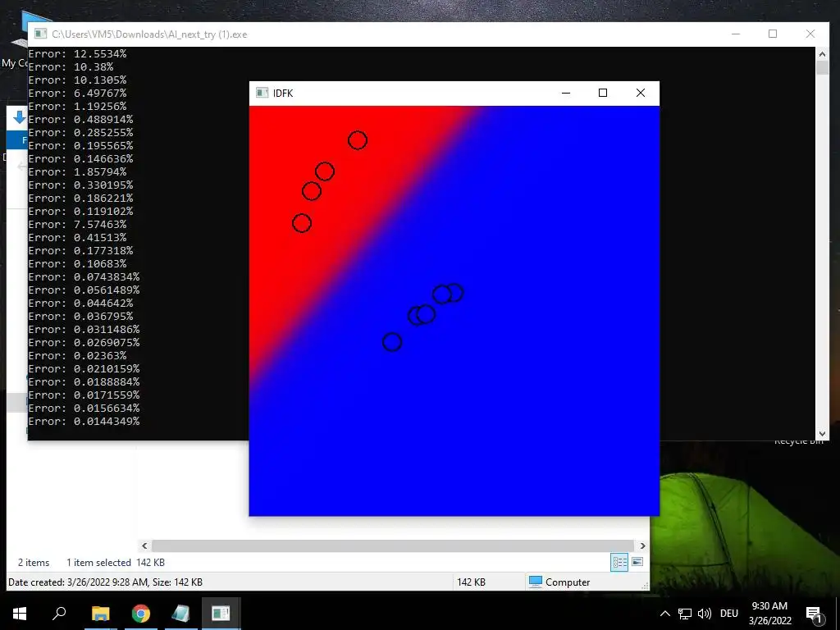Close the IDFK window
Screen dimensions: 840x630
640,94
